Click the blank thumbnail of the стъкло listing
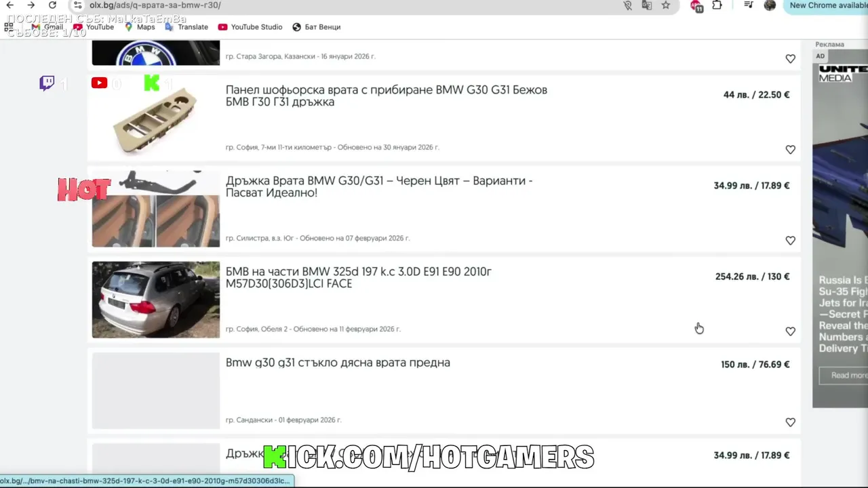This screenshot has width=868, height=488. click(156, 390)
